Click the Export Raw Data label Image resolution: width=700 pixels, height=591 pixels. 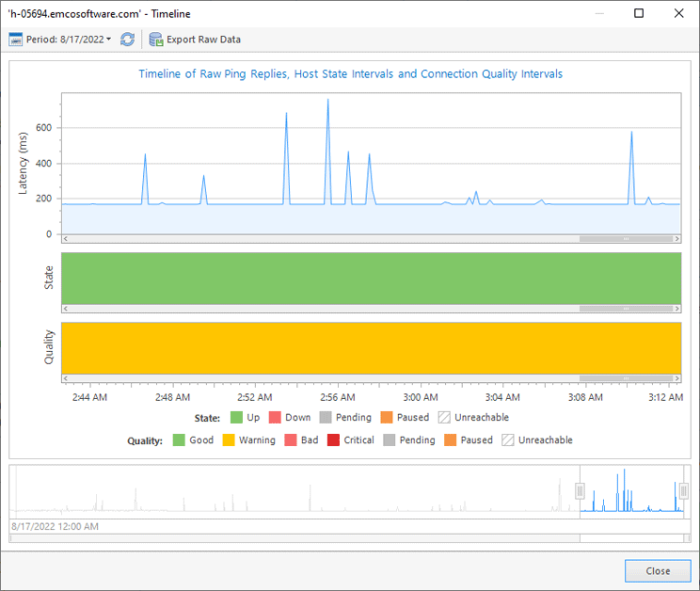(x=203, y=40)
